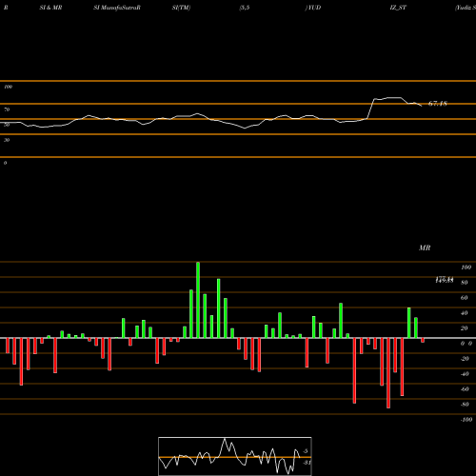
Task: Click the RSI axis label 100 on left
Action: point(8,87)
